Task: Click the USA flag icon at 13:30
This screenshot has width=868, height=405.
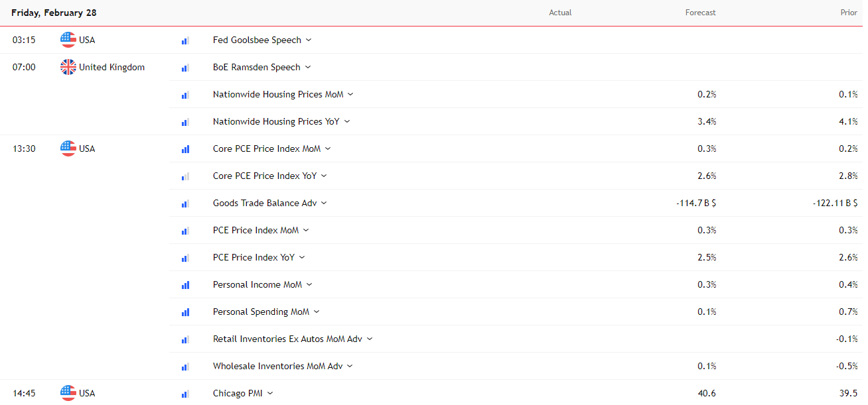Action: point(68,148)
